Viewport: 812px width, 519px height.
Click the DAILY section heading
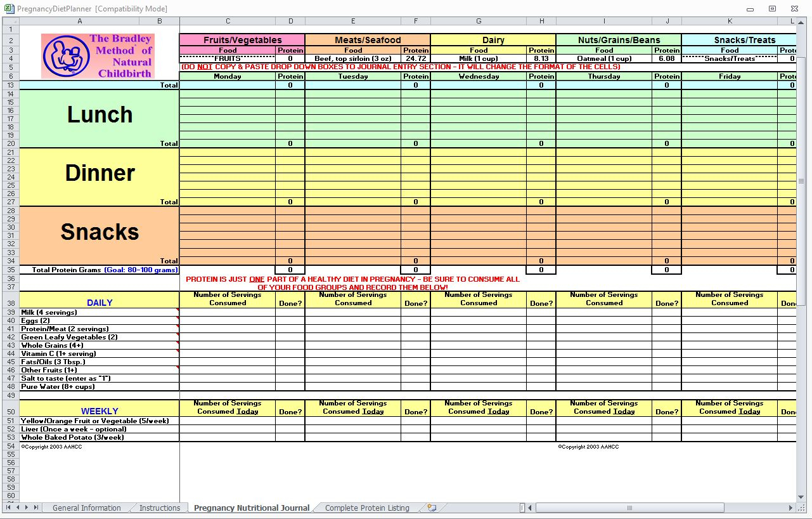pyautogui.click(x=100, y=303)
